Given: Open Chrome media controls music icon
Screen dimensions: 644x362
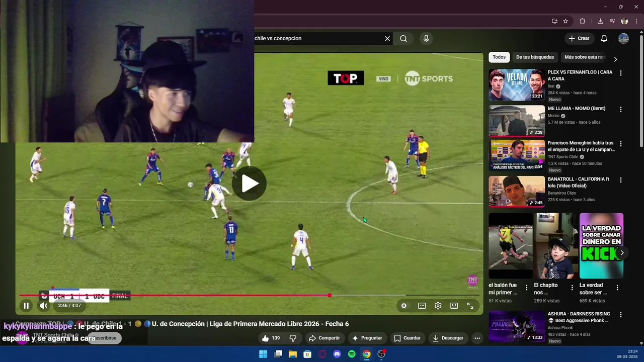Looking at the screenshot, I should click(612, 21).
